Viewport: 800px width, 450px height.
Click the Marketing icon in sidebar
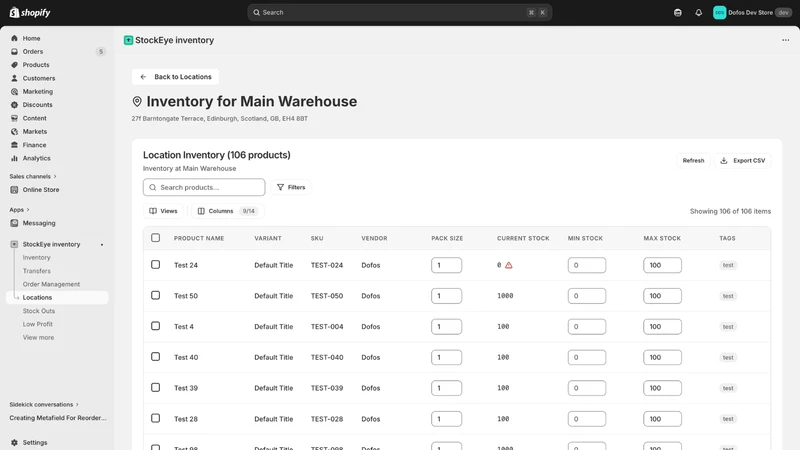coord(14,91)
